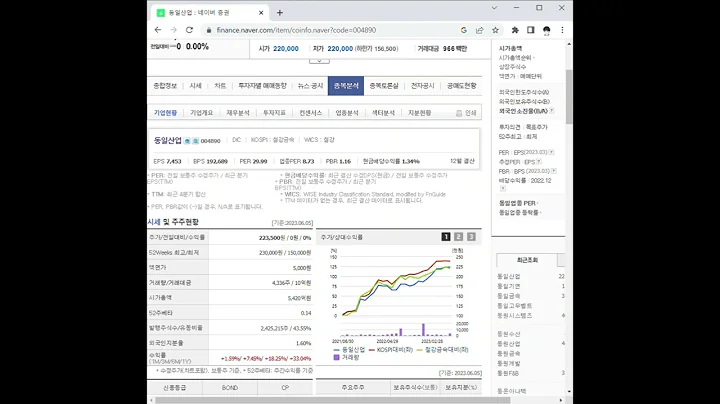Screen dimensions: 720x404
Task: Click the first blue icon beside 동일산업
Action: (187, 141)
